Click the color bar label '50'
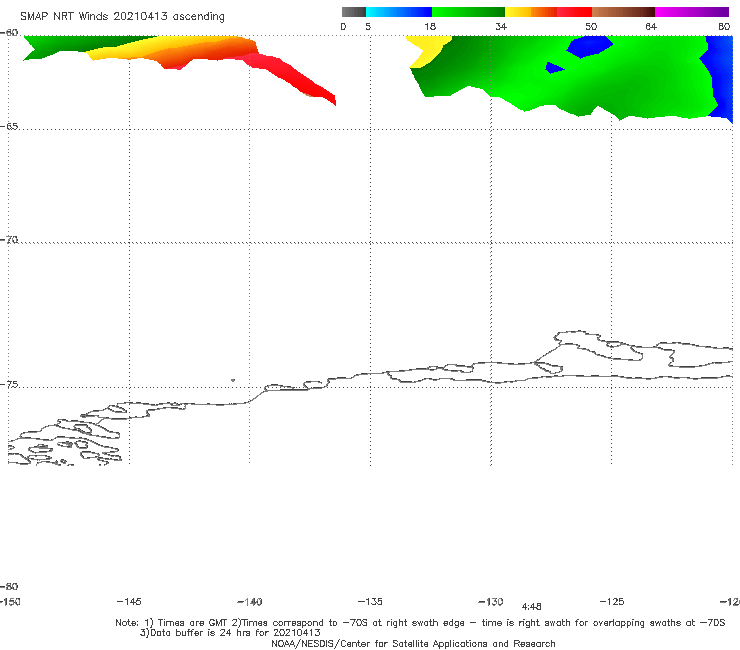This screenshot has width=740, height=650. [x=591, y=26]
